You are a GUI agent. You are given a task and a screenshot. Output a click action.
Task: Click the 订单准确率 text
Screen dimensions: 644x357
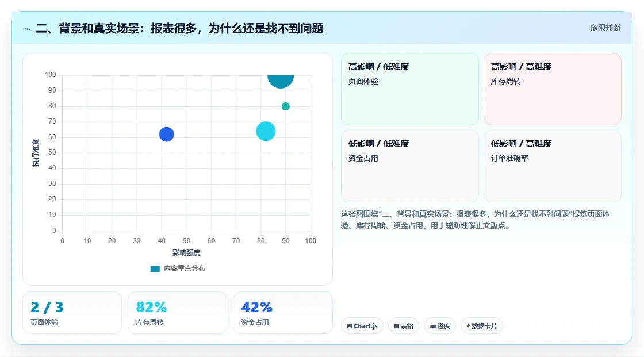509,158
